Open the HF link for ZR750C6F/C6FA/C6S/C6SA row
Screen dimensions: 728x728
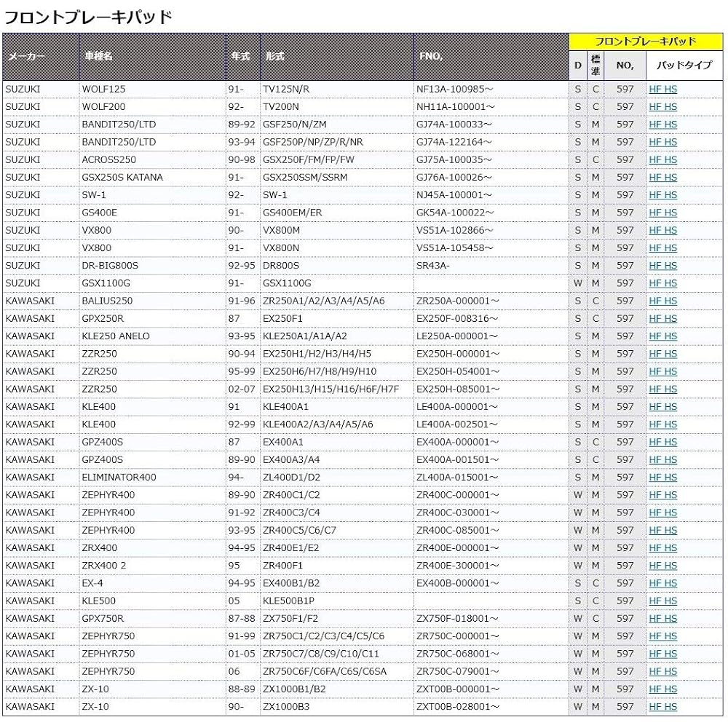[x=654, y=671]
